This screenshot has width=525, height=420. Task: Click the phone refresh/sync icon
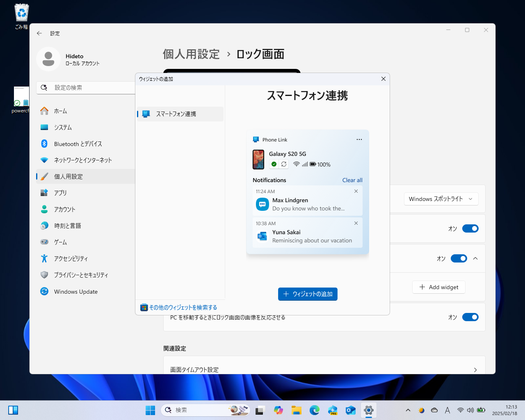pyautogui.click(x=283, y=164)
